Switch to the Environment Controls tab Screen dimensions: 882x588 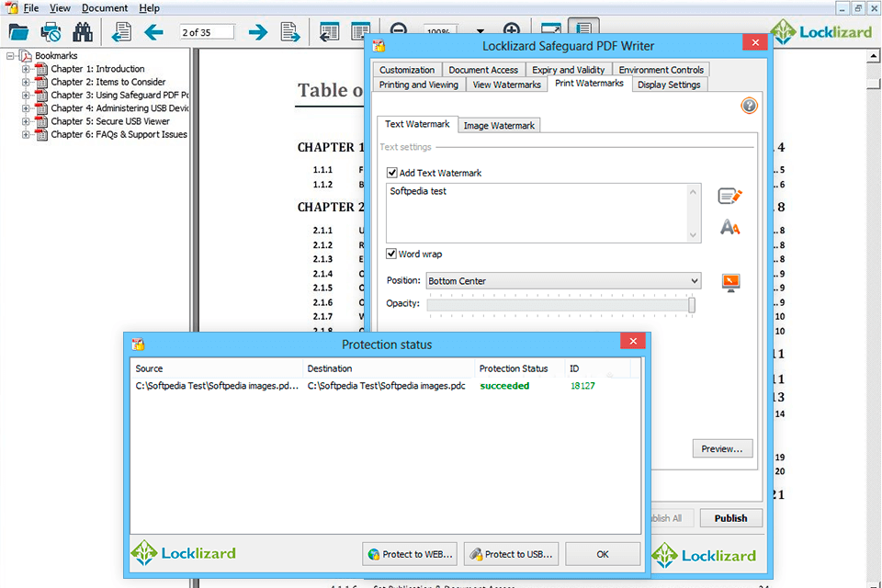661,70
